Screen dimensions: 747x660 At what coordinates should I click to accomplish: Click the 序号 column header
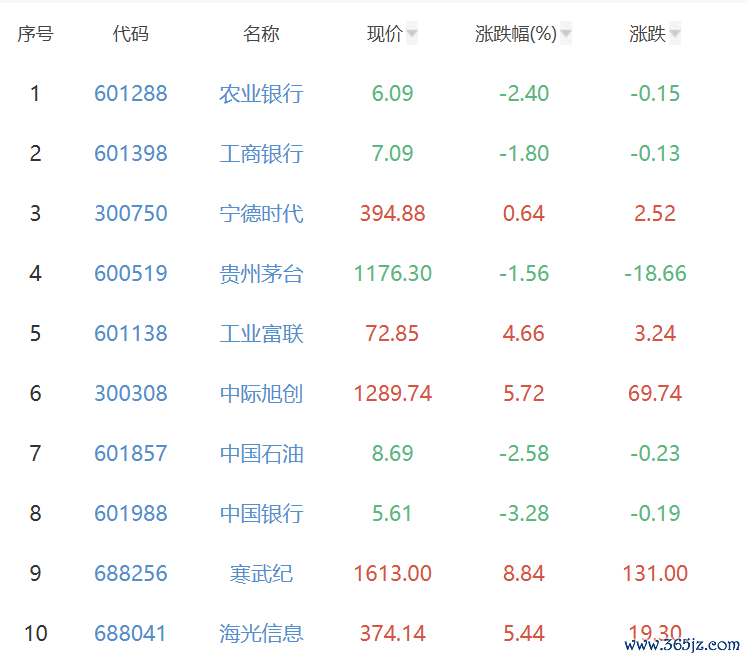click(x=35, y=34)
